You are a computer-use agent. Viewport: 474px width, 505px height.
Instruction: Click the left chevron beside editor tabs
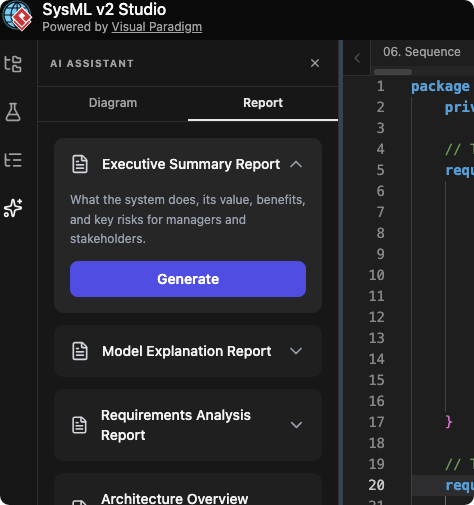(x=357, y=58)
